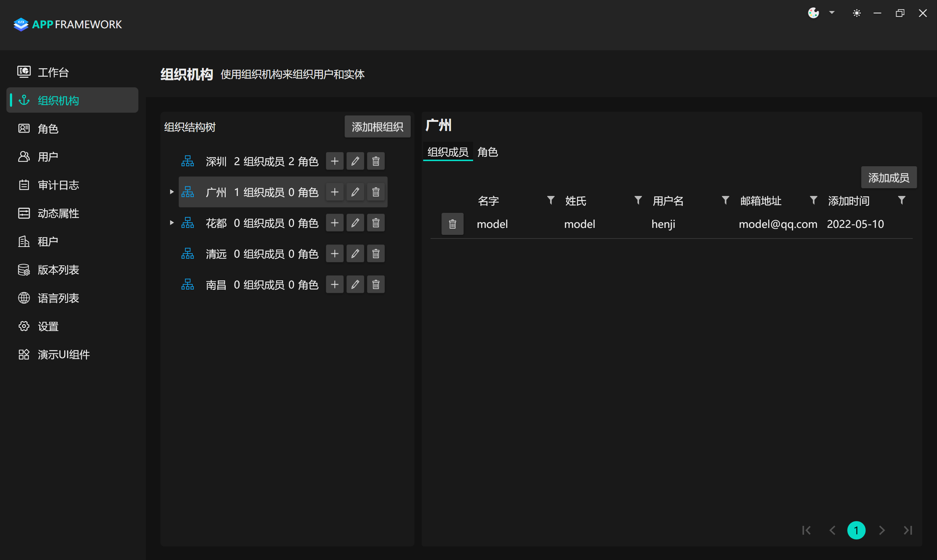This screenshot has height=560, width=937.
Task: Click the APP FRAMEWORK logo
Action: point(68,24)
